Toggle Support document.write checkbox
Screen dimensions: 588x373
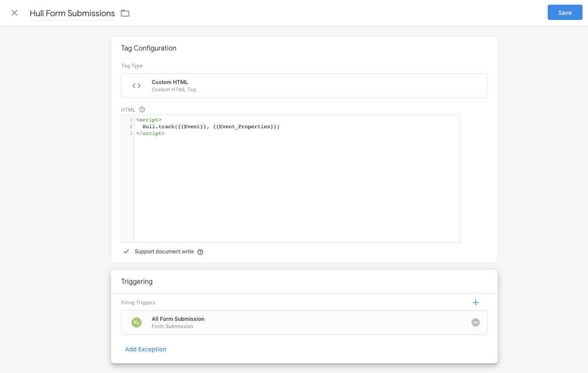[x=126, y=252]
